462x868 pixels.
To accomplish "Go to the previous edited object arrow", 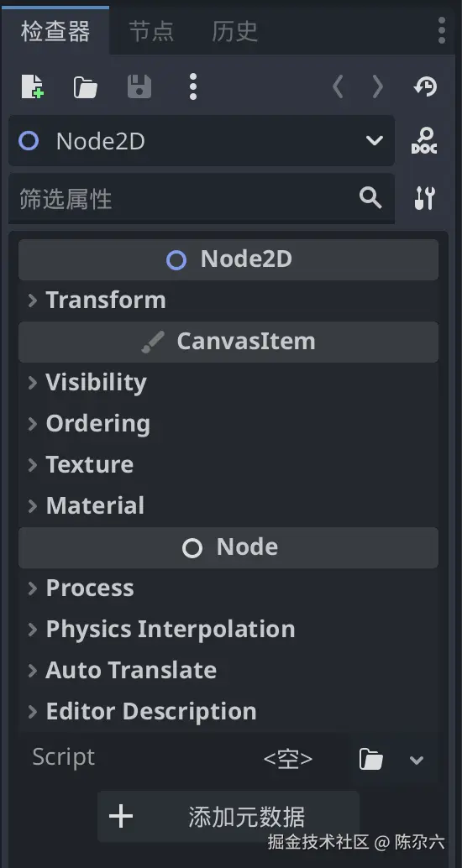I will (x=338, y=87).
